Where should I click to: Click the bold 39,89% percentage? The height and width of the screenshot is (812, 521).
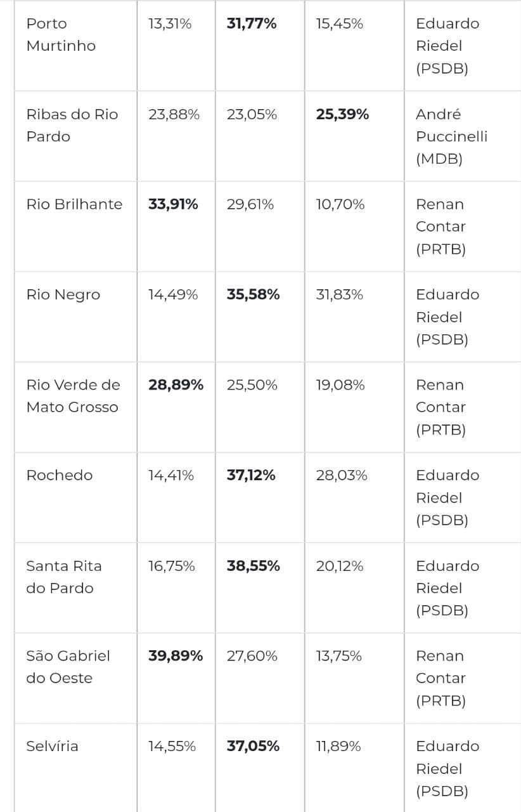[x=176, y=657]
